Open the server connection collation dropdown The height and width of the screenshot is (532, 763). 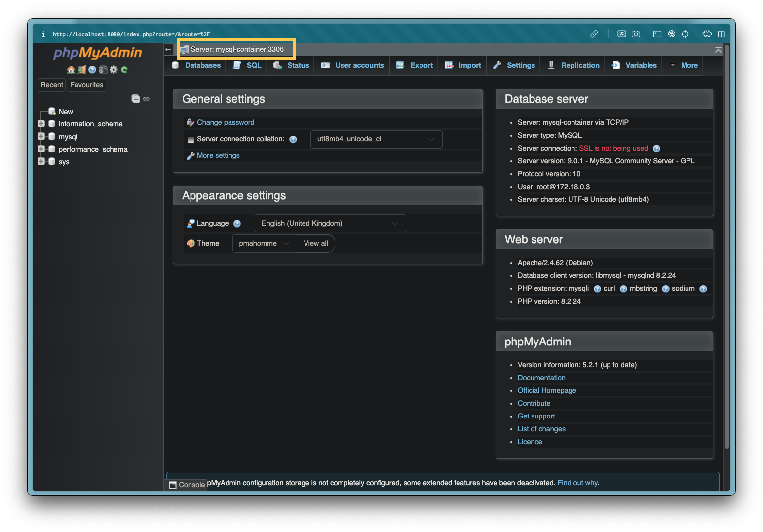tap(376, 139)
